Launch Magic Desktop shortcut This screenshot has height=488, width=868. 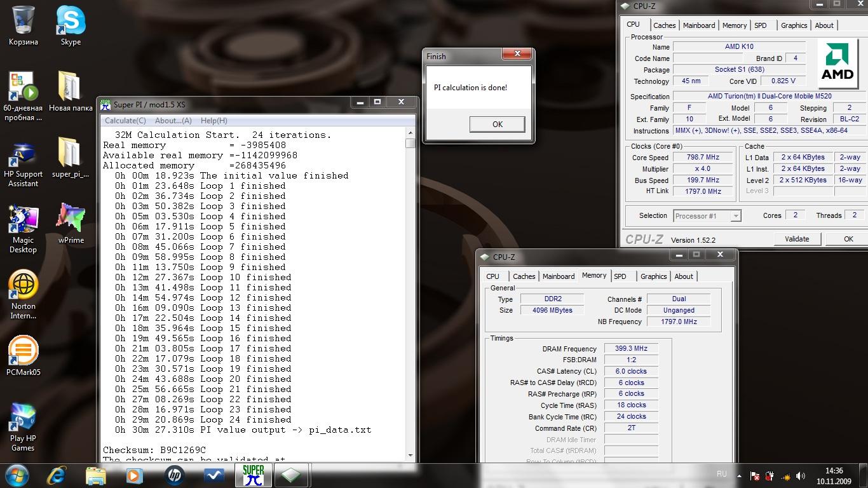click(x=24, y=229)
